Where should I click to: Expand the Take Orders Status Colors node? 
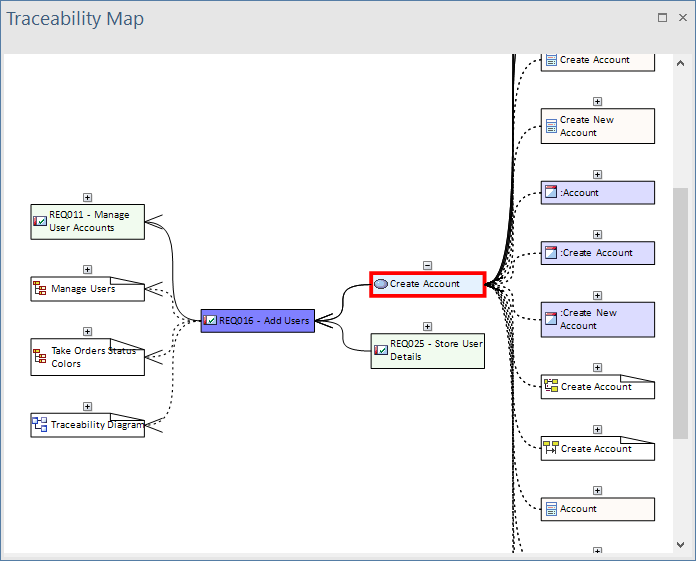(87, 332)
